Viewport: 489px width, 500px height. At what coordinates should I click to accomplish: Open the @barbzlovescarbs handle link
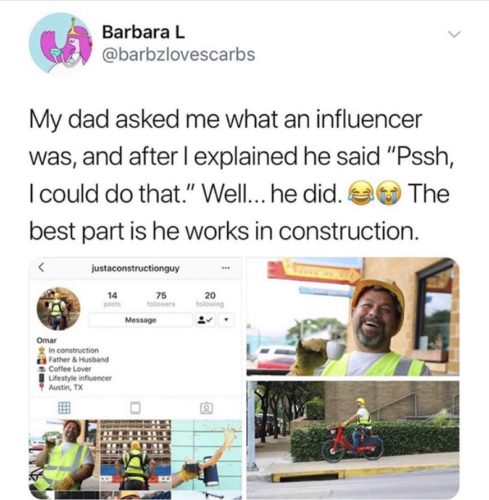click(179, 55)
